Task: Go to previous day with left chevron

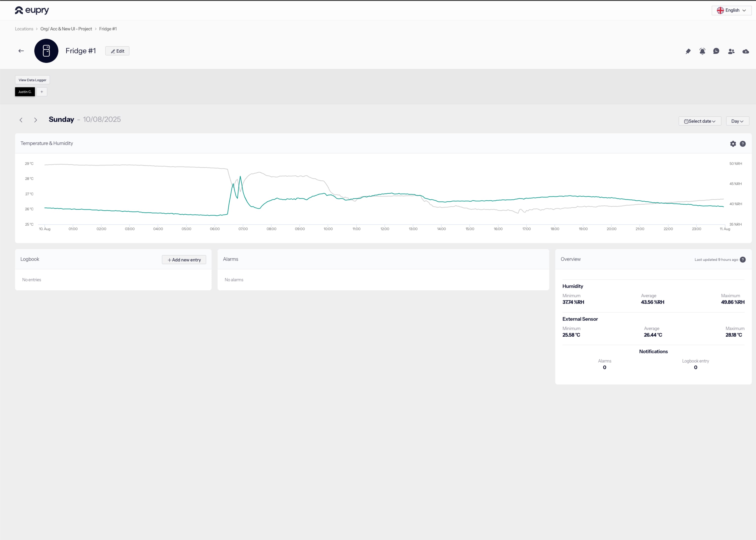Action: tap(21, 120)
